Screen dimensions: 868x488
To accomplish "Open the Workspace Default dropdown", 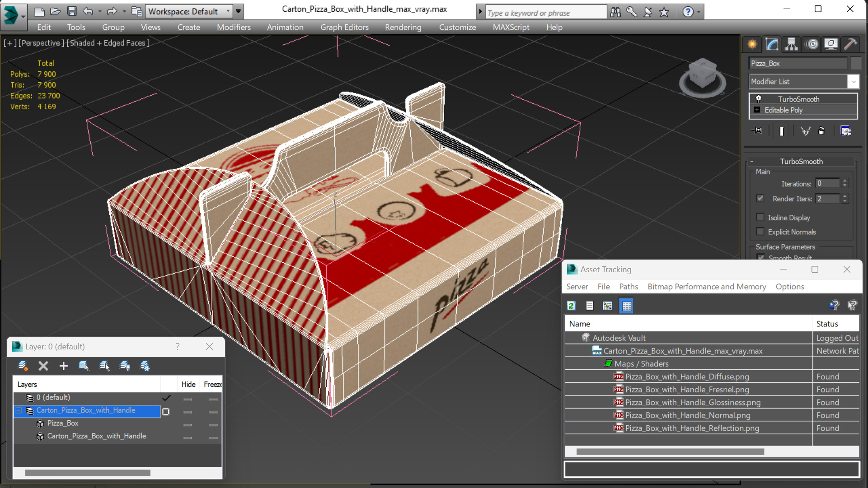I will tap(228, 11).
